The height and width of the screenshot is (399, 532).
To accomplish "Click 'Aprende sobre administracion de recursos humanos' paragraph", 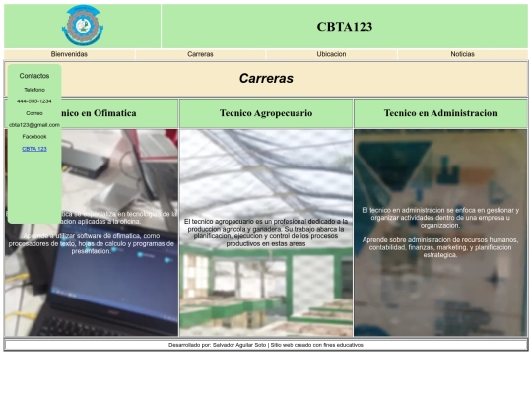I will pyautogui.click(x=440, y=247).
